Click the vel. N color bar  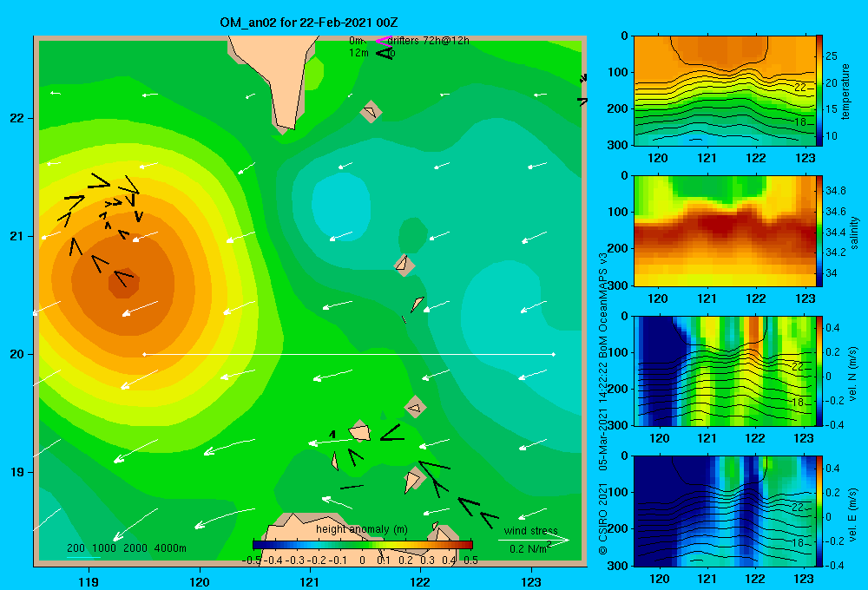819,370
